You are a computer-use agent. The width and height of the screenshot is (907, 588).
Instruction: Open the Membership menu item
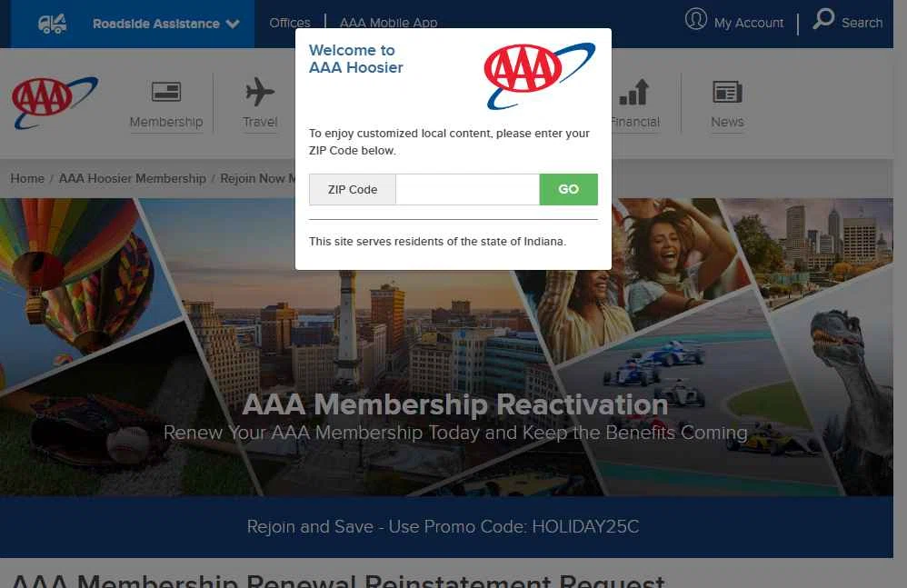(166, 122)
